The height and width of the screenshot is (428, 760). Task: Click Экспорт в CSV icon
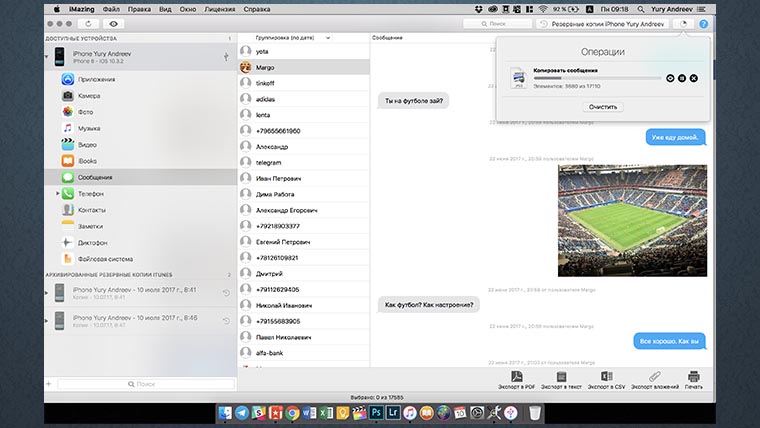606,377
